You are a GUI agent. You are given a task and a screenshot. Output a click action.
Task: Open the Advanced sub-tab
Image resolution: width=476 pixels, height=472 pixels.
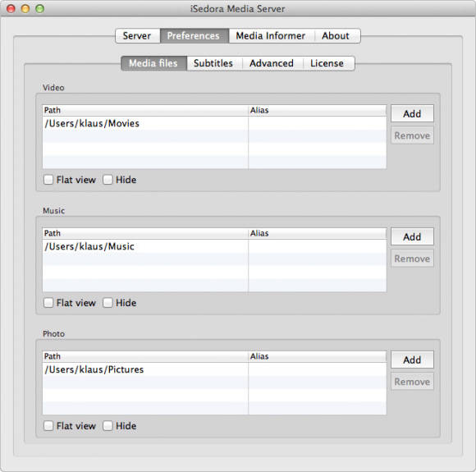(272, 63)
